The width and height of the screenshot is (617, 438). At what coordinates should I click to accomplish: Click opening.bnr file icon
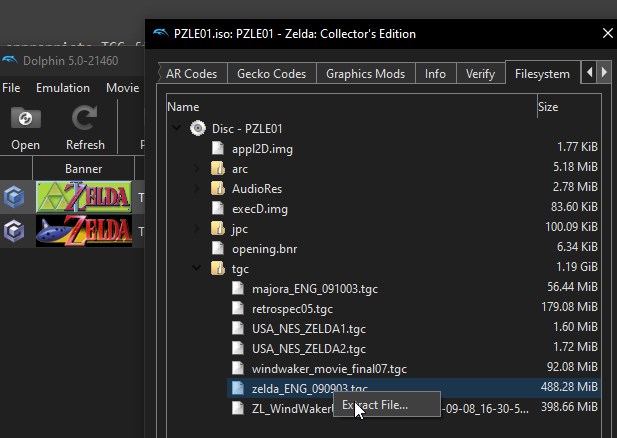coord(218,248)
